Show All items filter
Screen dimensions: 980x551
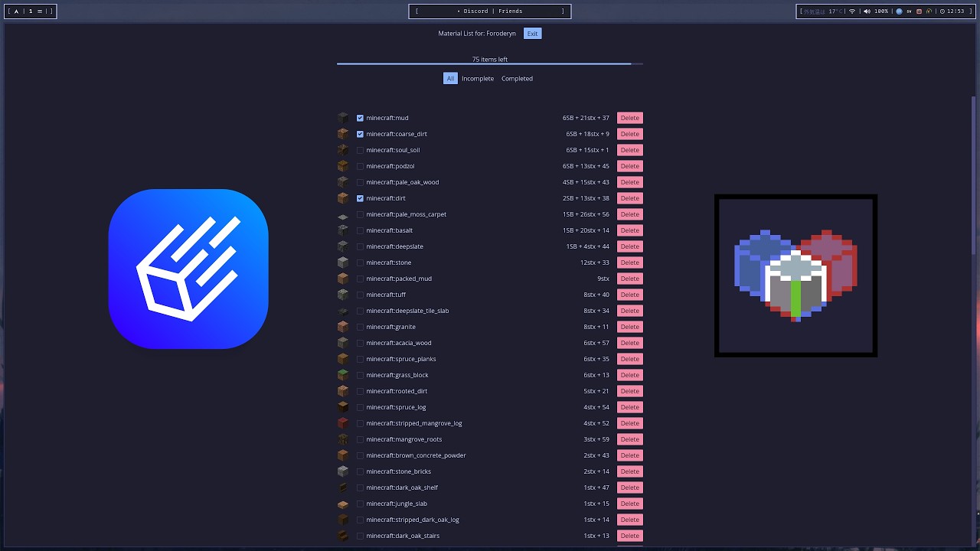pyautogui.click(x=450, y=78)
